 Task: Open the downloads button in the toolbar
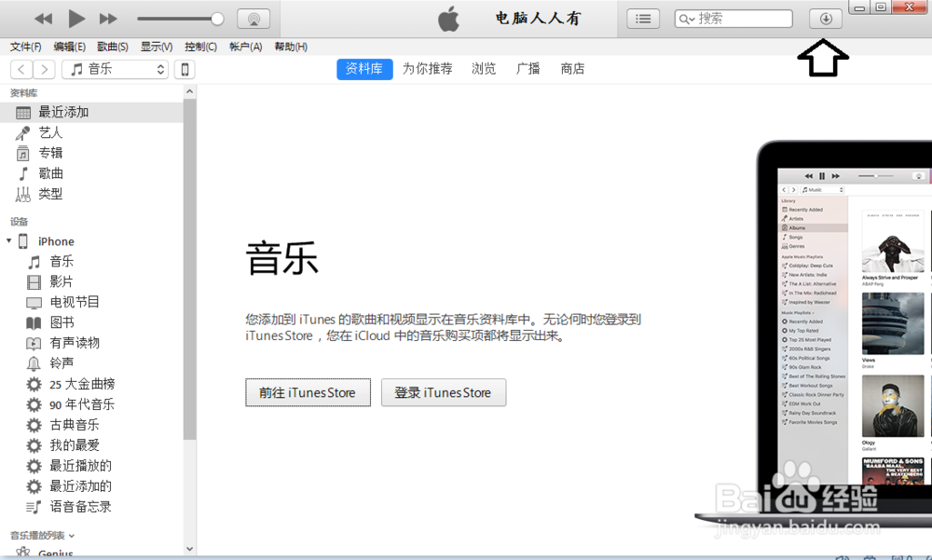tap(826, 19)
